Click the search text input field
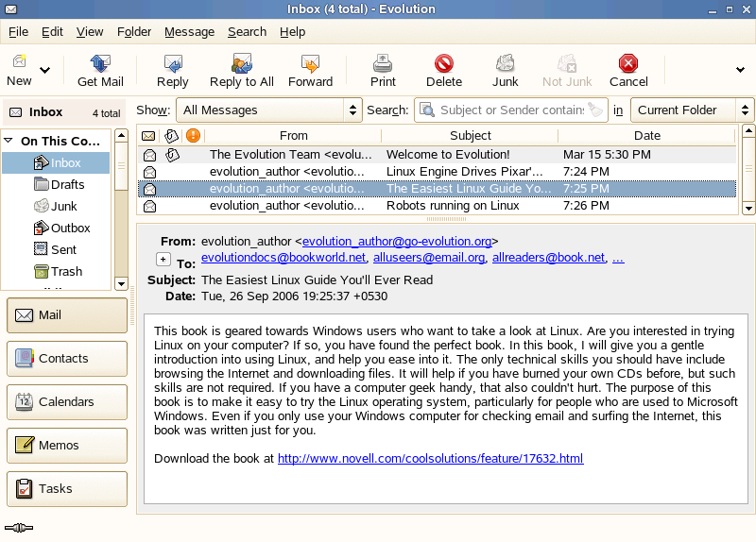The height and width of the screenshot is (542, 756). point(510,110)
